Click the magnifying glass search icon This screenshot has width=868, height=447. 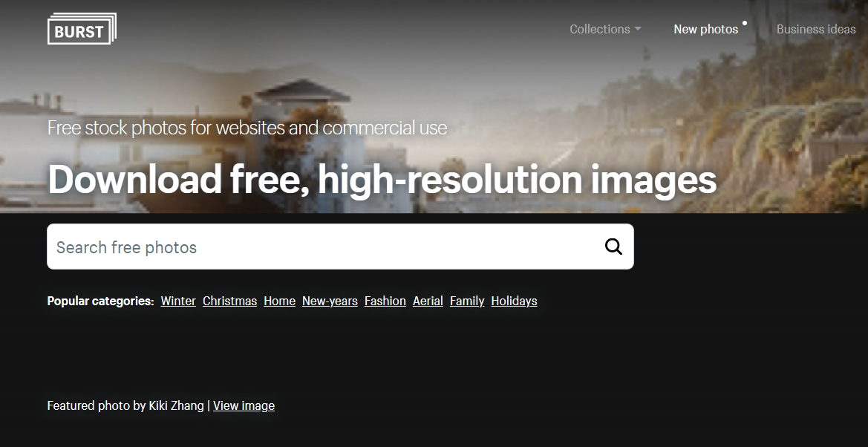613,247
